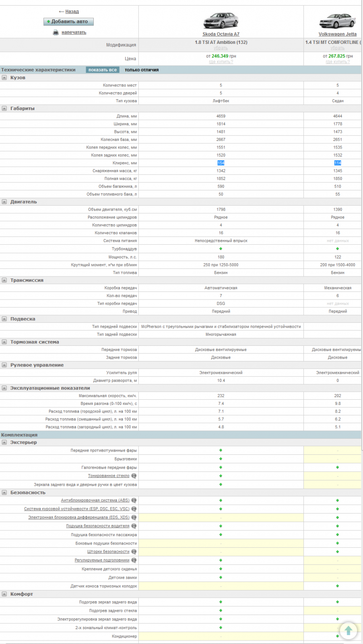Click the length value 4659
Viewport: 363px width, 644px height.
[221, 116]
